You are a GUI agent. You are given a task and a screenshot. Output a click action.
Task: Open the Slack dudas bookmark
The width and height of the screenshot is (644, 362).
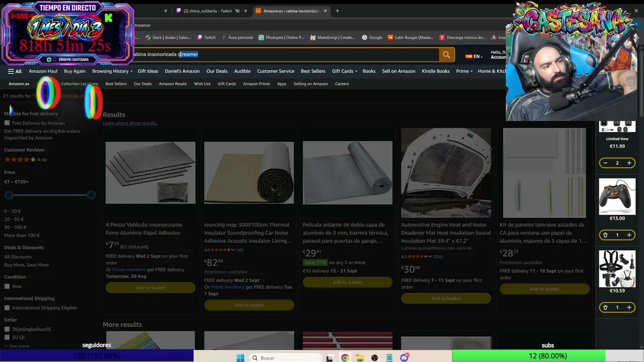(168, 37)
